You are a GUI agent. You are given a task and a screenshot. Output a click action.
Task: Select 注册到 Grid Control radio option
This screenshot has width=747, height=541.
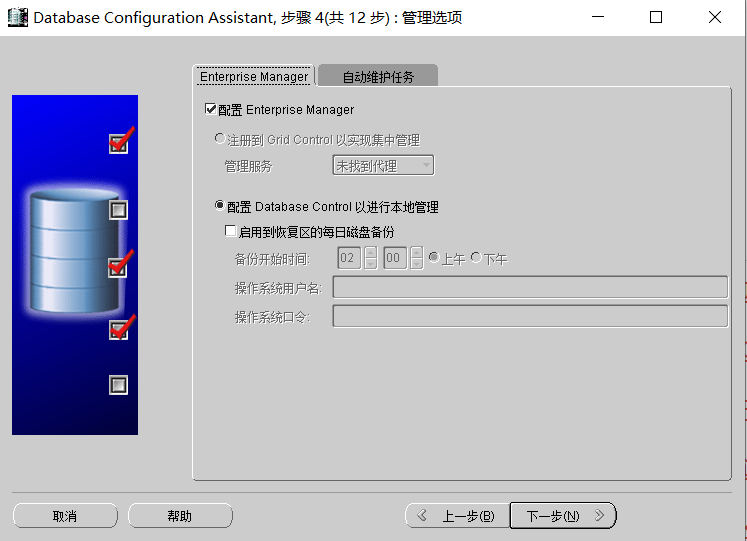(x=220, y=139)
